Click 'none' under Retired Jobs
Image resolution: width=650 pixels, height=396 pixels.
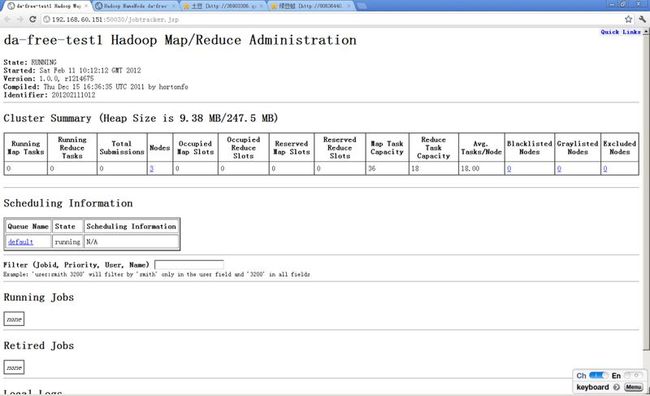coord(14,367)
